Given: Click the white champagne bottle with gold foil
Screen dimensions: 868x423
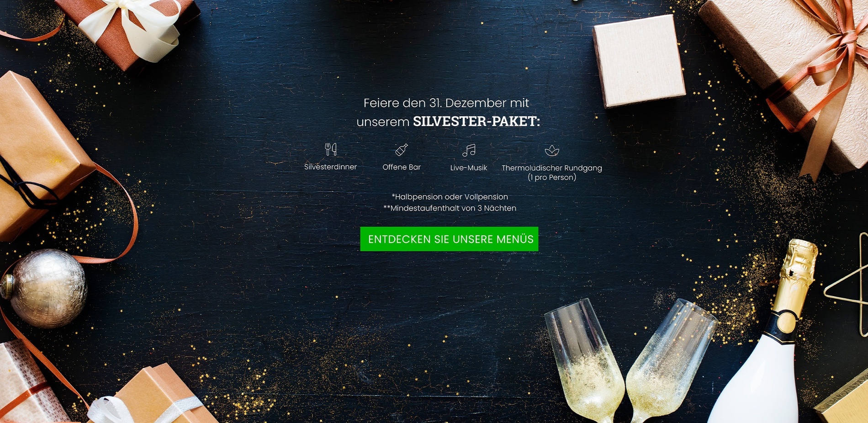Looking at the screenshot, I should point(767,333).
